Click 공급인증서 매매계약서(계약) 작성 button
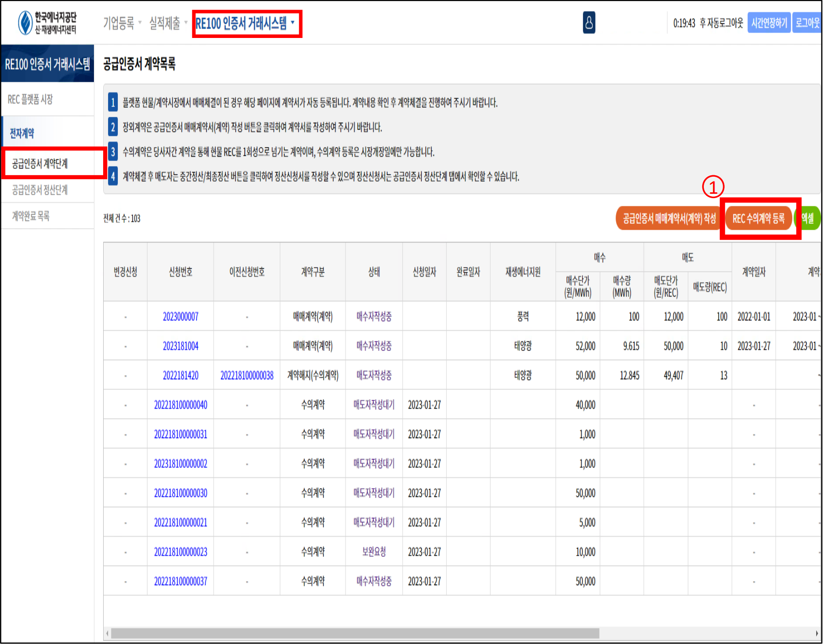823x644 pixels. [669, 219]
